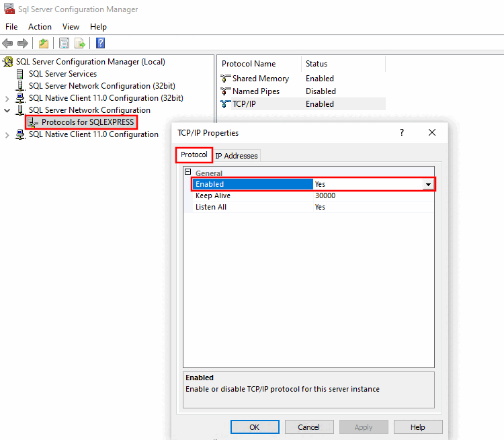Open the Action menu
504x440 pixels.
tap(40, 27)
